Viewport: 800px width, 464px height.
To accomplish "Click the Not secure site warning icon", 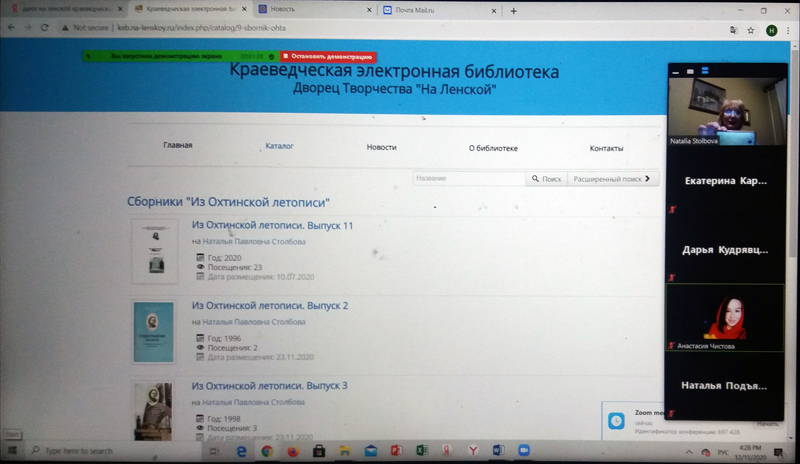I will click(65, 28).
